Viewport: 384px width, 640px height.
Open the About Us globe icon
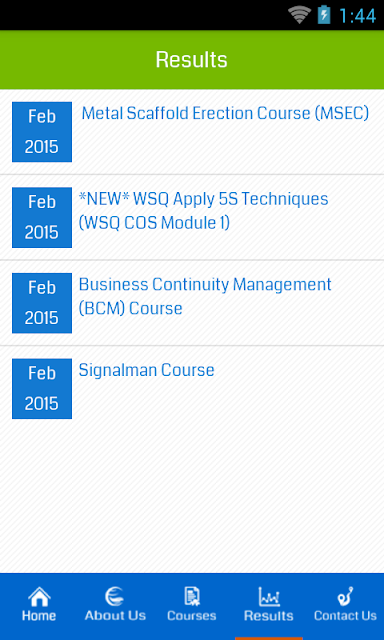coord(115,597)
